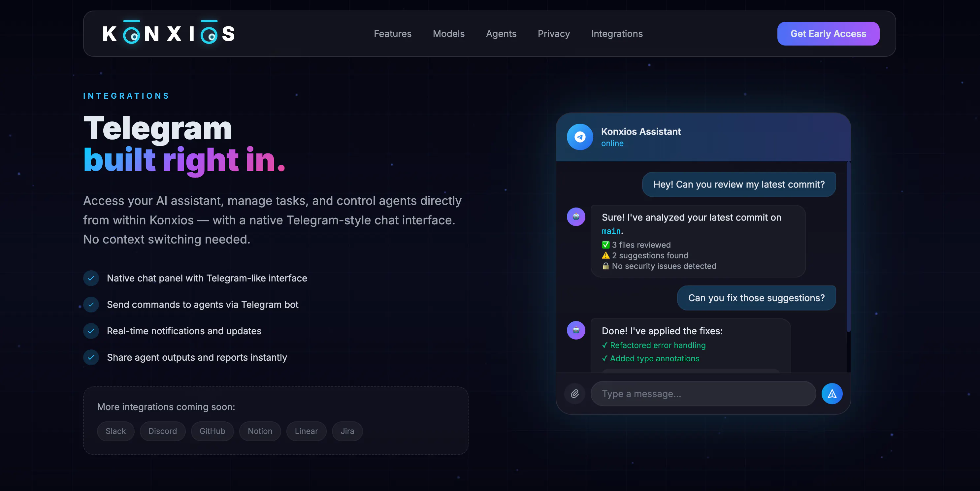Click 'No security issues detected' line
Screen dimensions: 980x491
click(x=659, y=266)
